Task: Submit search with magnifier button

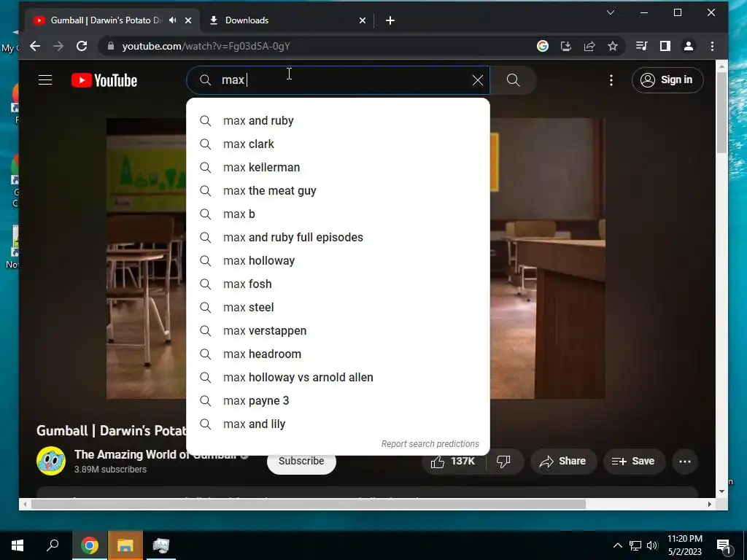Action: point(513,80)
